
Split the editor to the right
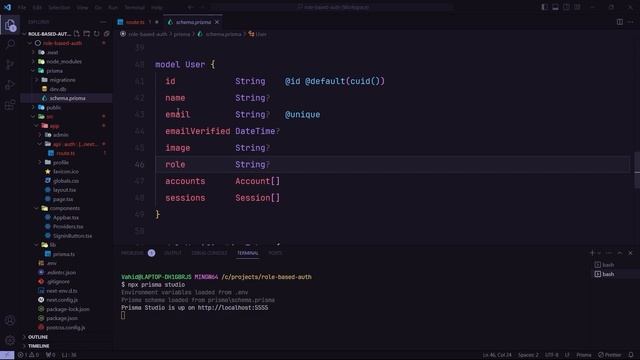(620, 22)
